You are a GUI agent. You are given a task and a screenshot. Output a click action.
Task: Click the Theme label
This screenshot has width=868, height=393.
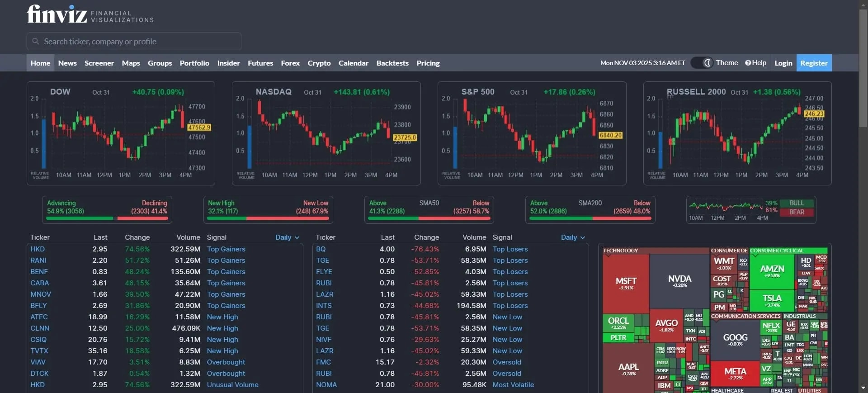click(727, 63)
